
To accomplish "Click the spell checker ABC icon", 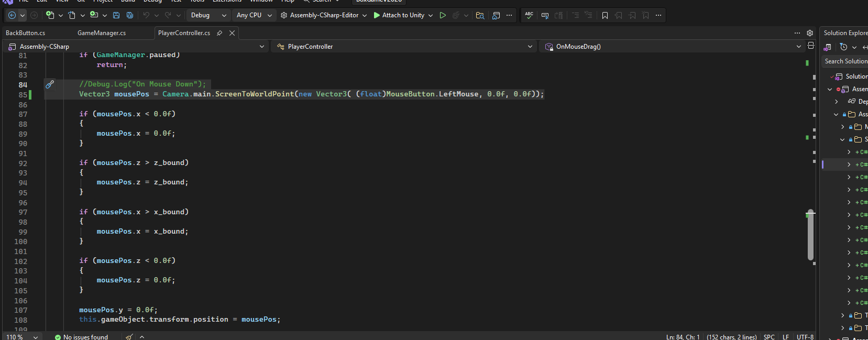I will tap(529, 15).
